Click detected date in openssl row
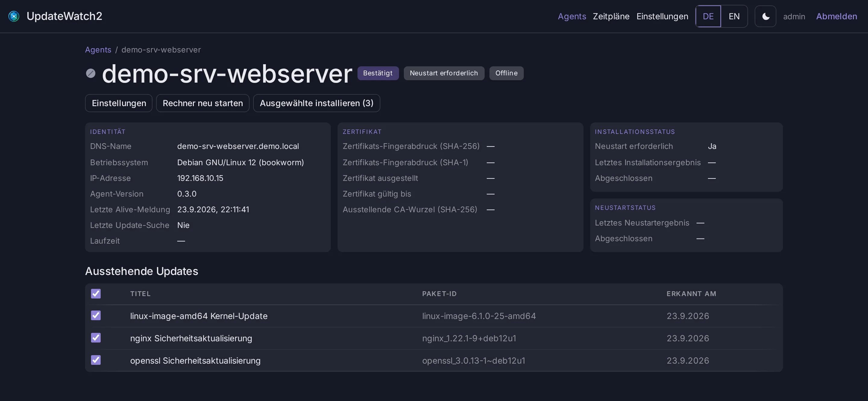The width and height of the screenshot is (868, 401). pos(688,360)
